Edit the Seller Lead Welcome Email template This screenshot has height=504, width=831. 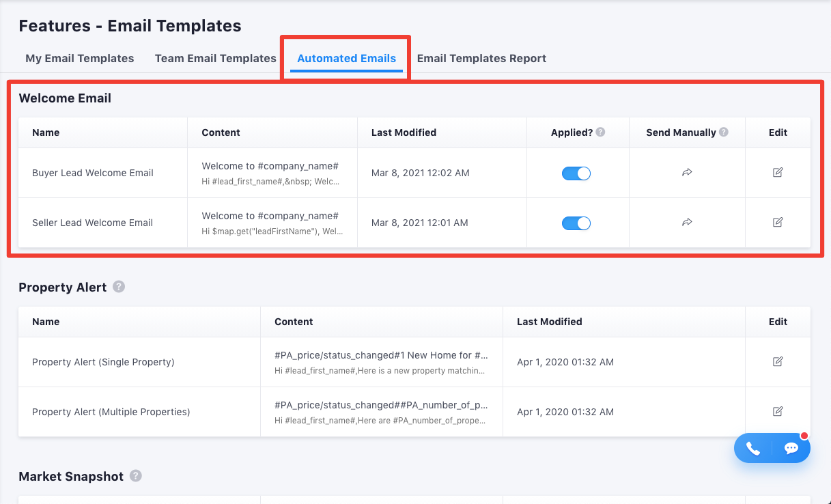[778, 223]
